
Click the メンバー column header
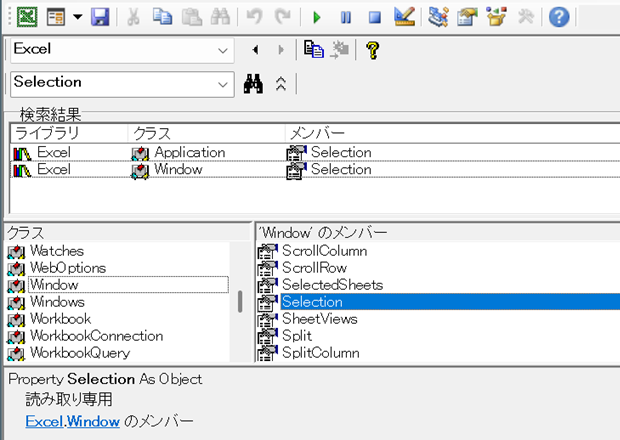pyautogui.click(x=452, y=133)
